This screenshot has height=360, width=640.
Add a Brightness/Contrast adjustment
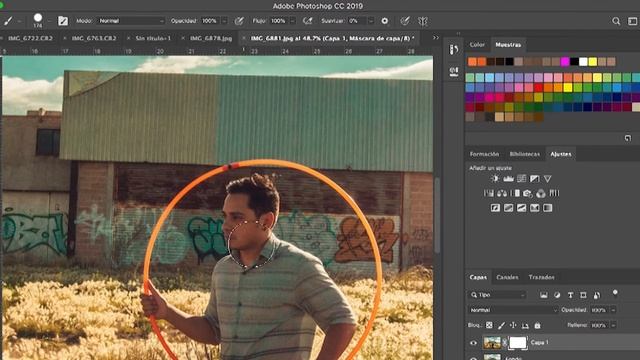[x=495, y=178]
